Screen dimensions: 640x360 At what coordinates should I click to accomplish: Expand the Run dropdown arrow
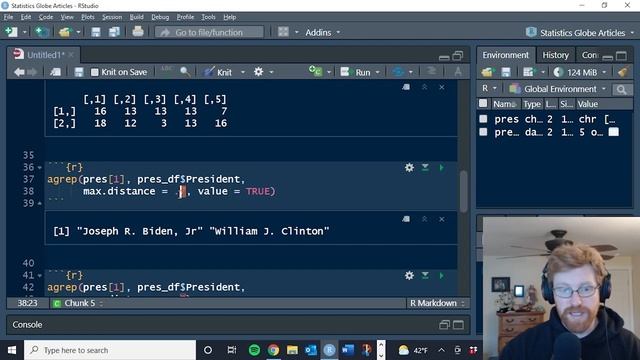coord(378,72)
